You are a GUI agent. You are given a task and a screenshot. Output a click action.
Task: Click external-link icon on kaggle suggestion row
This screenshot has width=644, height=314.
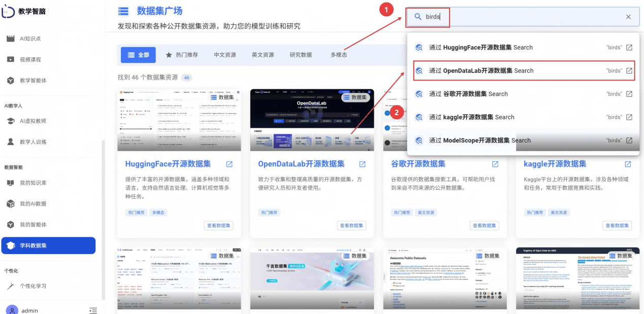coord(629,117)
